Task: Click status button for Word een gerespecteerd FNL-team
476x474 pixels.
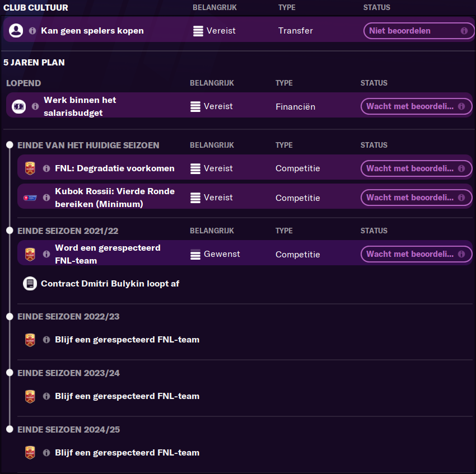Action: [416, 254]
